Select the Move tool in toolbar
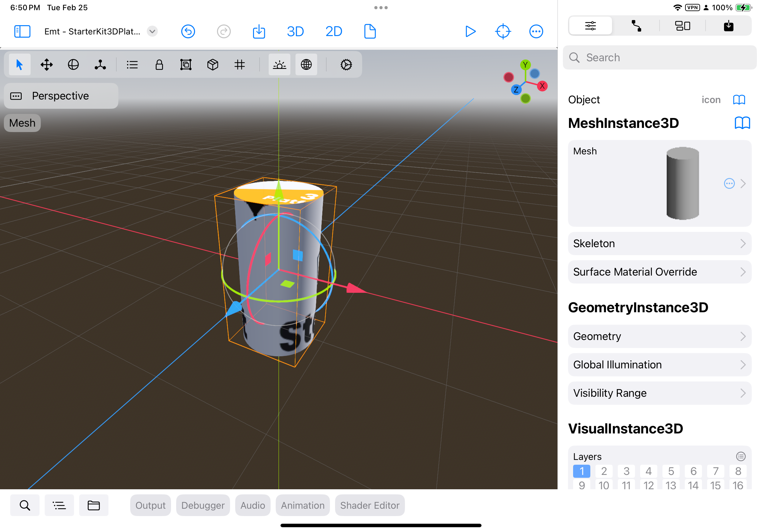The width and height of the screenshot is (762, 532). tap(47, 65)
